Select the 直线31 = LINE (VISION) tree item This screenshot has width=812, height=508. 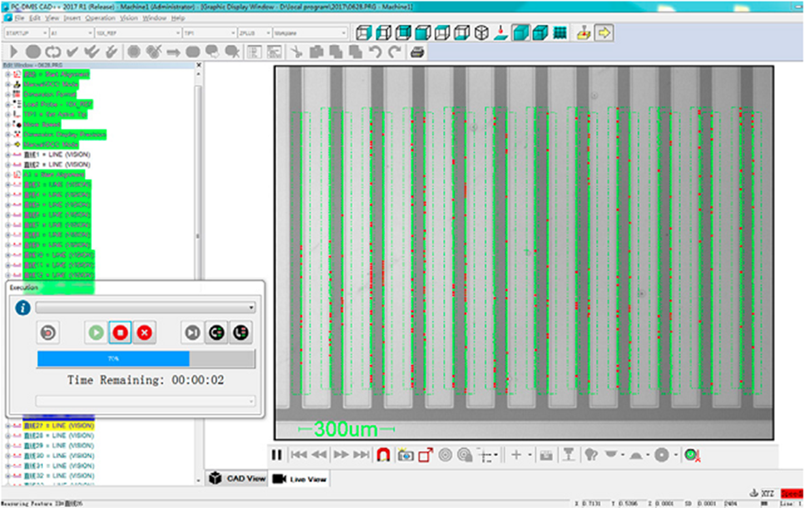[57, 466]
